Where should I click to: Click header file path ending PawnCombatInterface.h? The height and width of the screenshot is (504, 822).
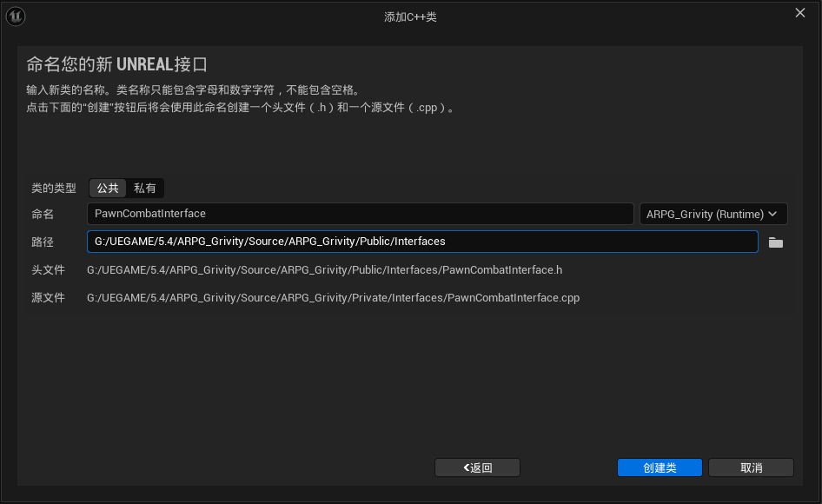pyautogui.click(x=324, y=269)
